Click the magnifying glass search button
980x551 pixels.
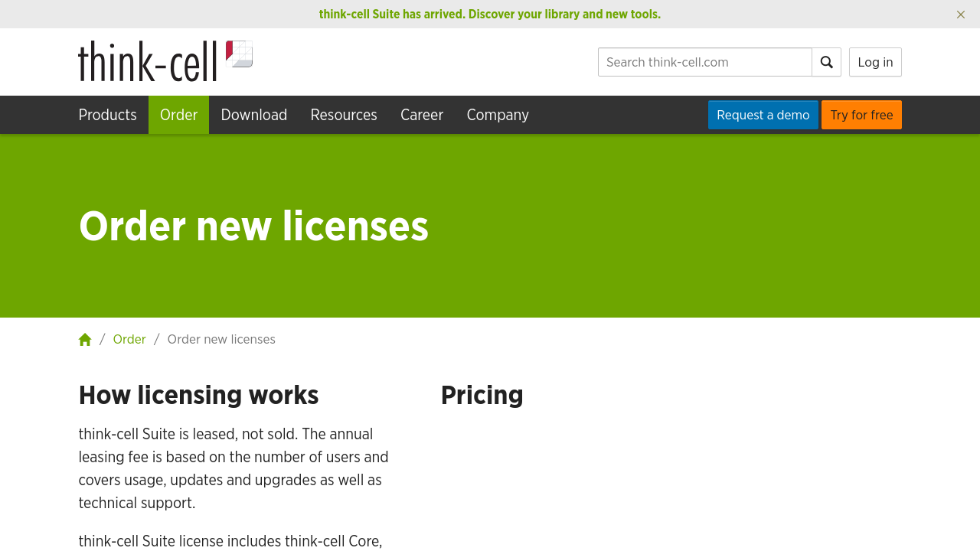(x=826, y=62)
